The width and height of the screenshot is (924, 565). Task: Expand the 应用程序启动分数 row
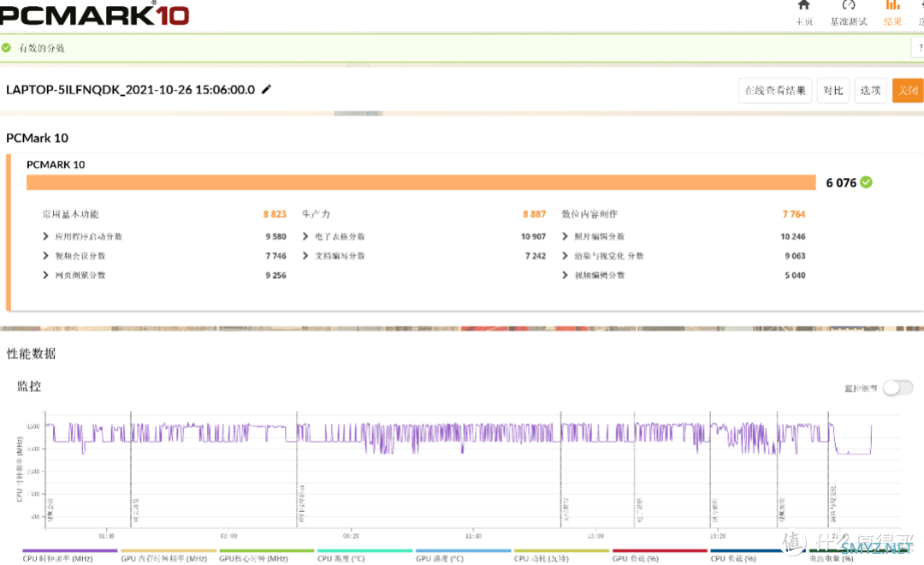click(x=46, y=236)
